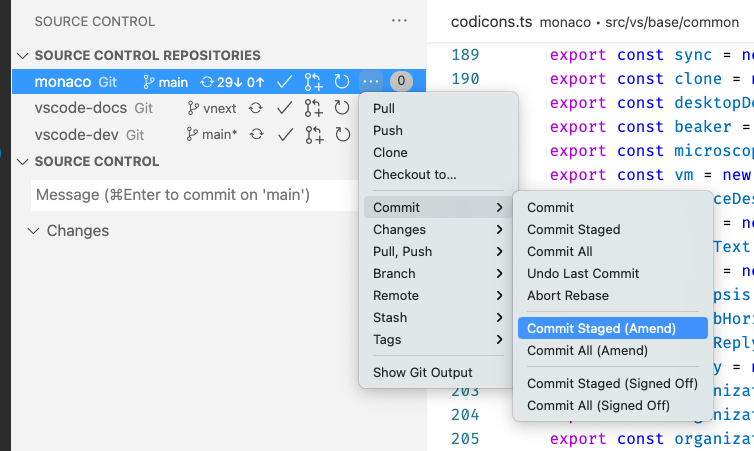
Task: Select the vscode-docs repository name
Action: tap(81, 108)
